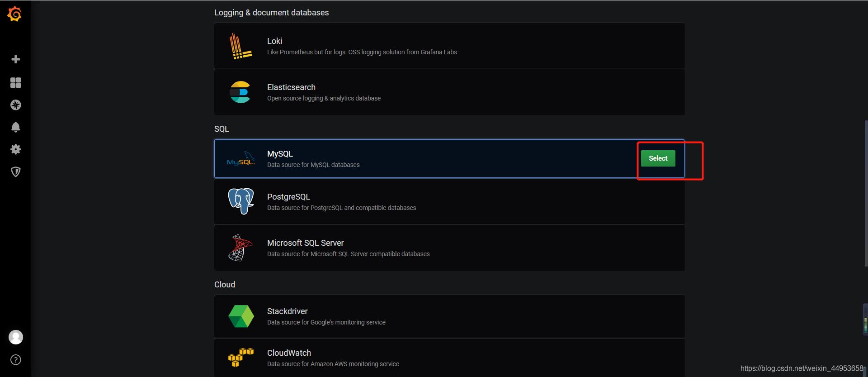The height and width of the screenshot is (377, 868).
Task: Choose the Stackdriver data source title
Action: pos(287,311)
